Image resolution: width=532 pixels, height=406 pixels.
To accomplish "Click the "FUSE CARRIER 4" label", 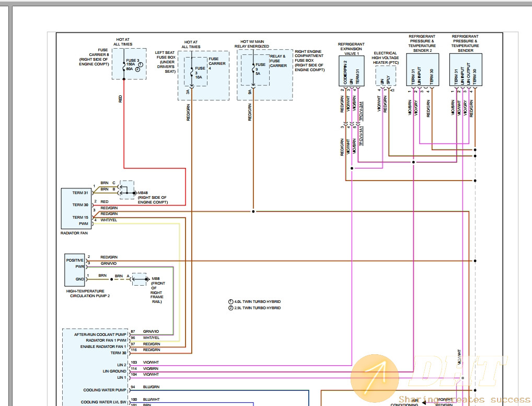I will (x=217, y=63).
